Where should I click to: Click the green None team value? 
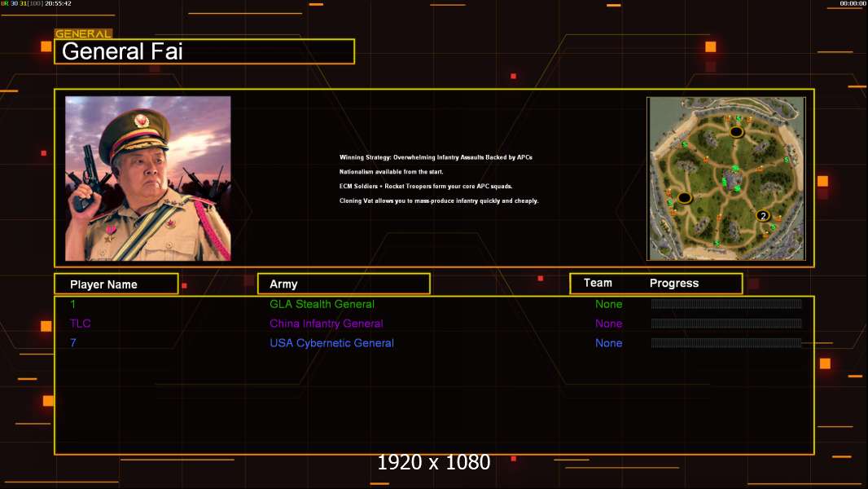pyautogui.click(x=608, y=304)
